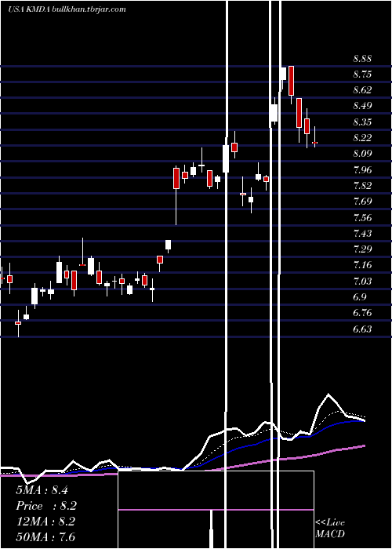
Task: Click the 8.09 price axis label
Action: point(362,154)
